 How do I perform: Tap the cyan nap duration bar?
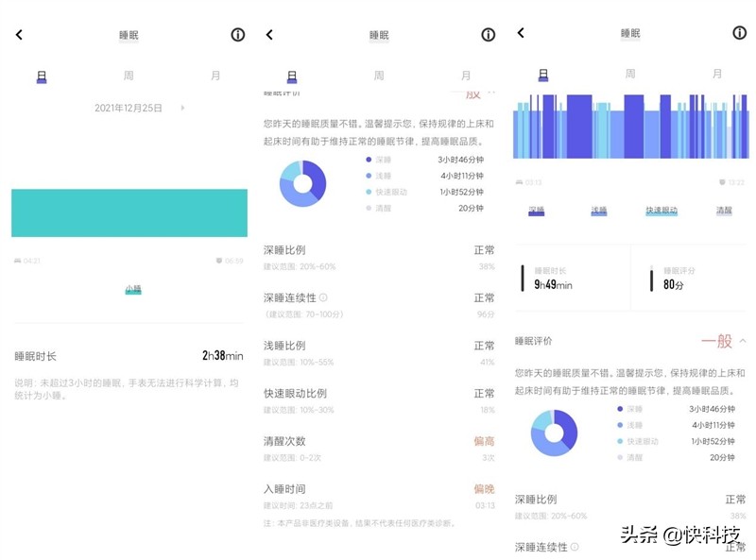(x=128, y=212)
